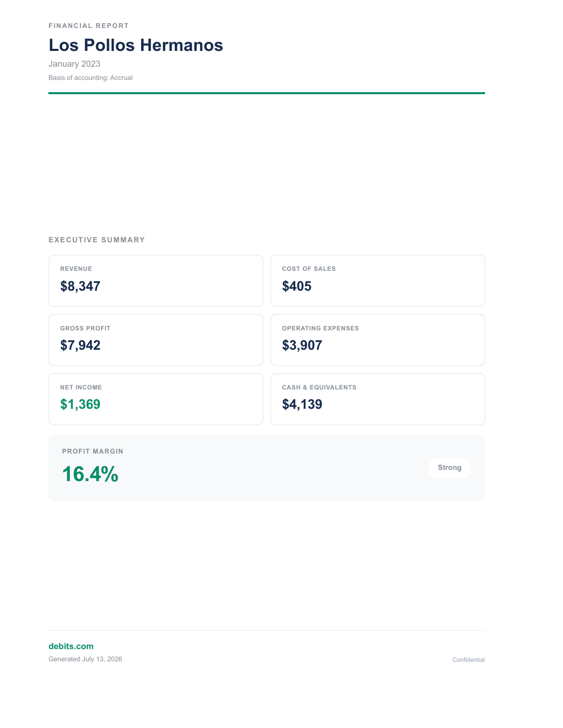Screen dimensions: 563x728
Task: Click the Los Pollos Hermanos title
Action: click(x=136, y=45)
